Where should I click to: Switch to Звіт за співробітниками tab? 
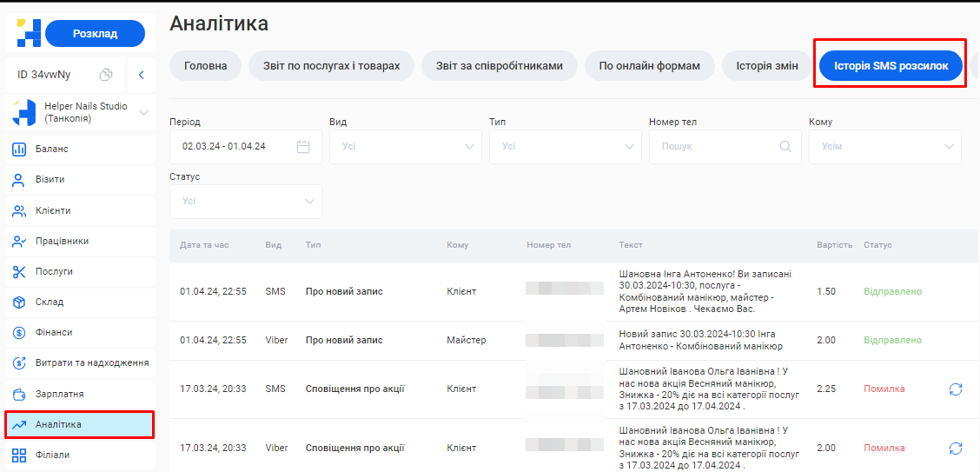[x=500, y=66]
